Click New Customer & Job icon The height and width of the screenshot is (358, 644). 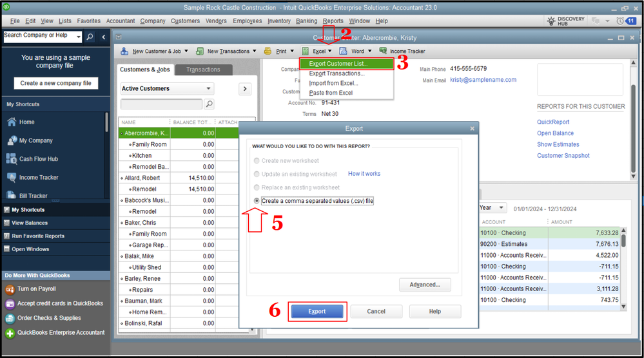coord(124,52)
